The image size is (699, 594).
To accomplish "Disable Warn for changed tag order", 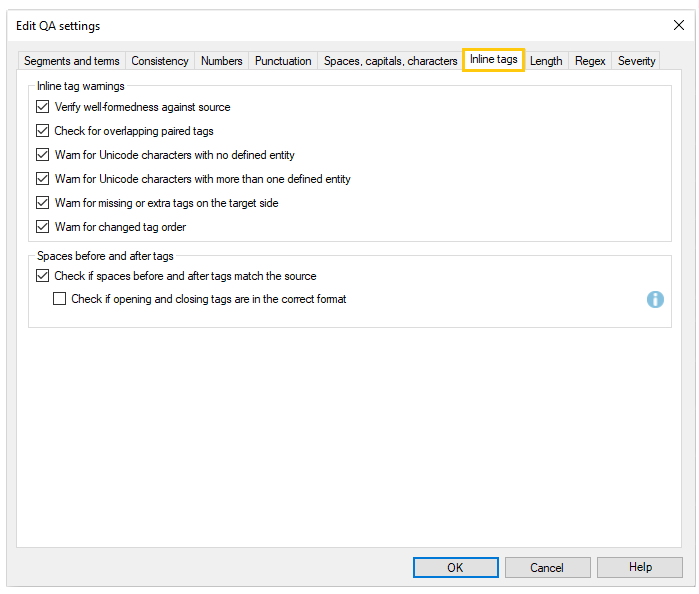I will point(42,227).
